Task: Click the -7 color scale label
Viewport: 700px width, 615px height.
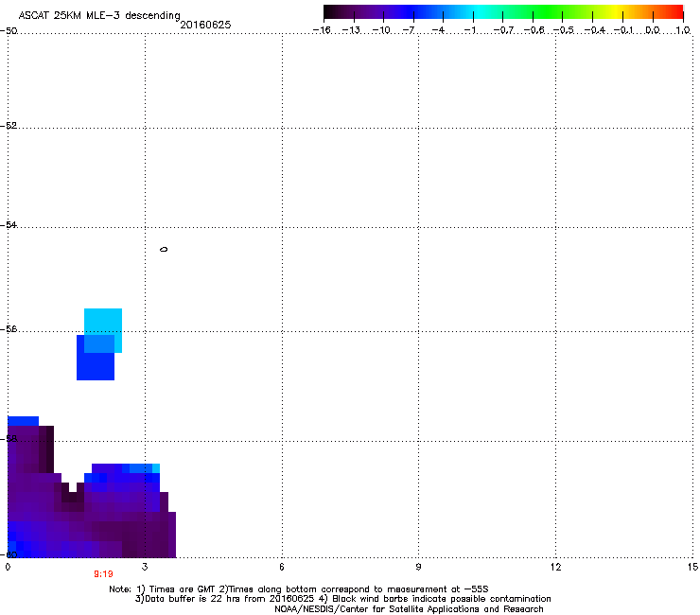Action: point(409,30)
